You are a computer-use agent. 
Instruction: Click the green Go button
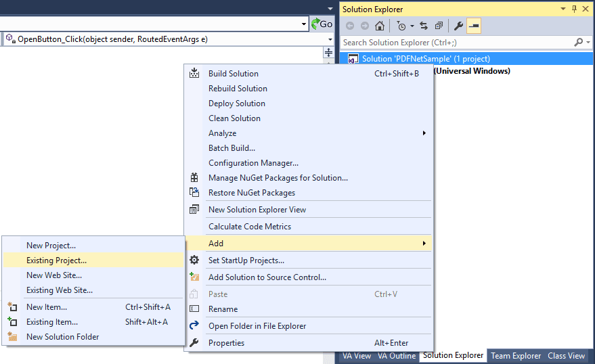pos(322,24)
